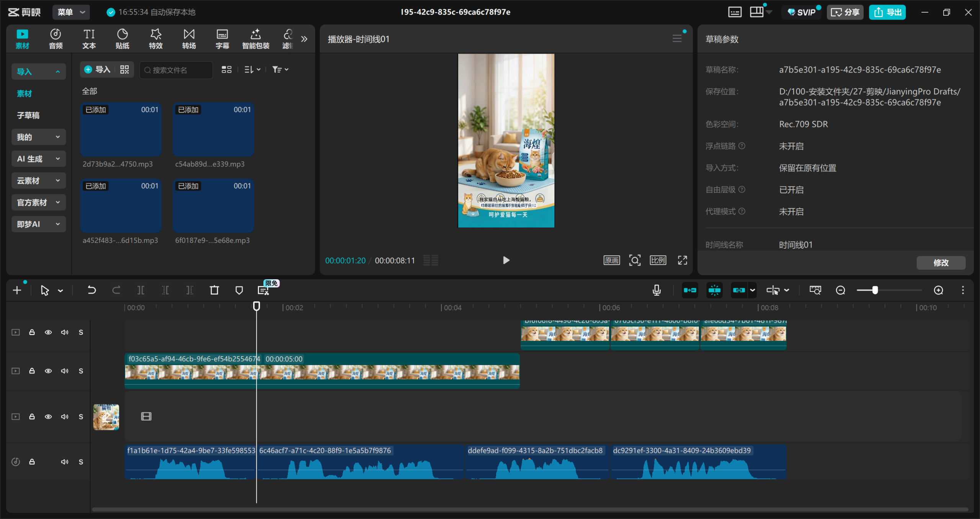This screenshot has height=519, width=980.
Task: Click the microphone record voiceover icon
Action: (657, 290)
